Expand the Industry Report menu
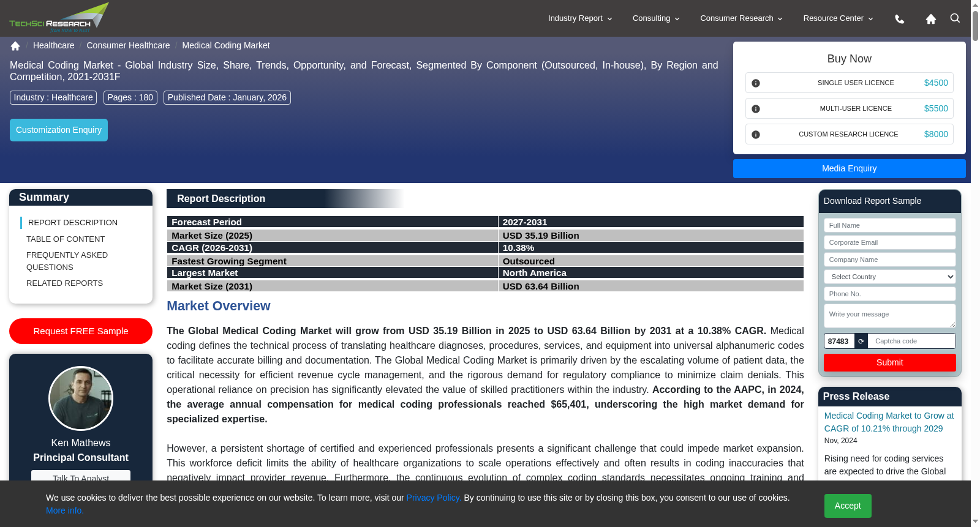Screen dimensions: 980x527 click(580, 18)
